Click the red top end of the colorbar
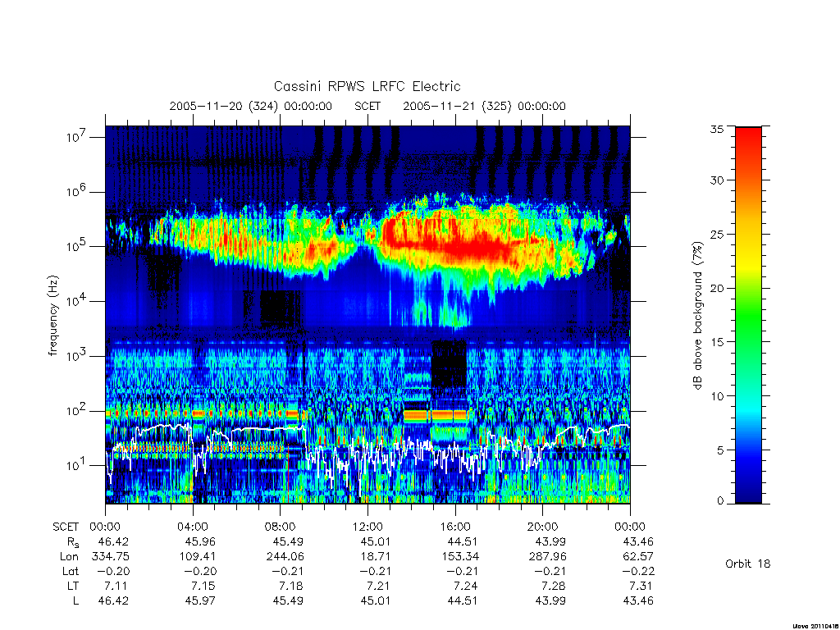This screenshot has height=630, width=840. coord(748,134)
